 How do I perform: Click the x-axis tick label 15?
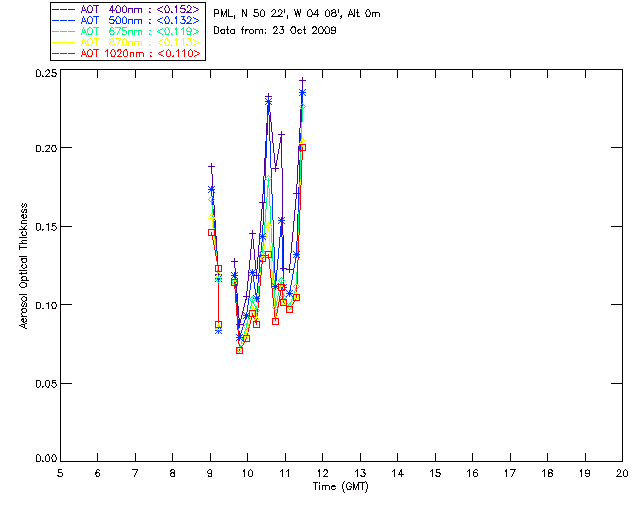tap(435, 473)
